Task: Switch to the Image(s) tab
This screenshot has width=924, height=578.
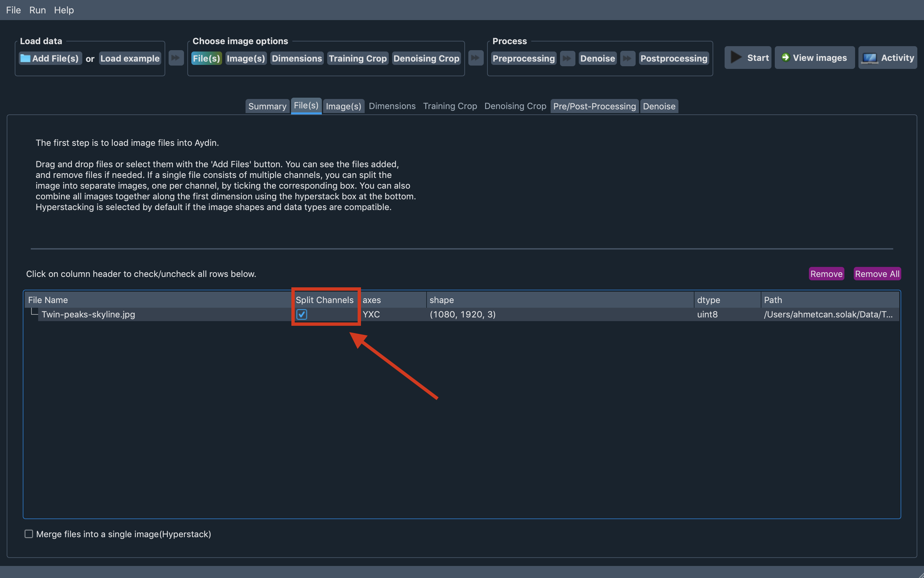Action: (343, 106)
